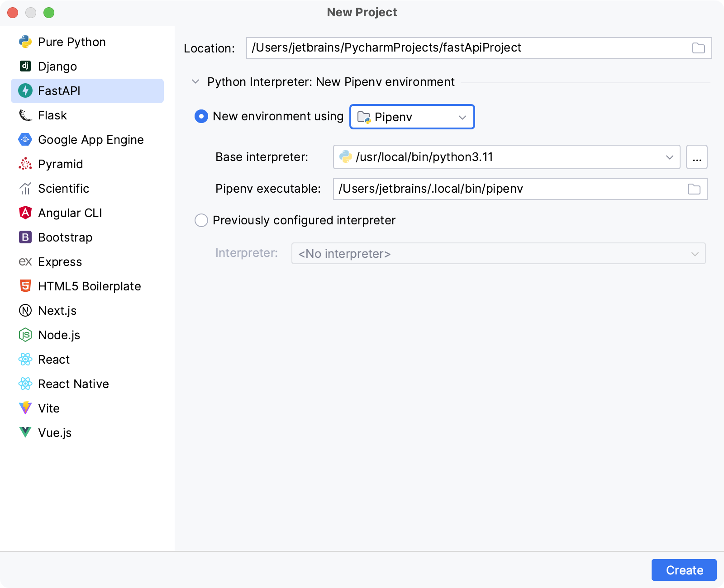This screenshot has height=588, width=724.
Task: Click into the Location path field
Action: (x=479, y=48)
